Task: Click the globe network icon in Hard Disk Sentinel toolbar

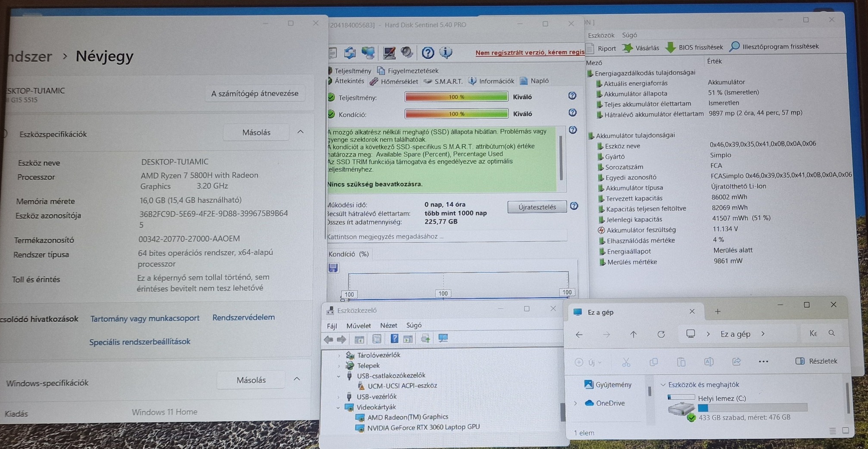Action: [368, 53]
